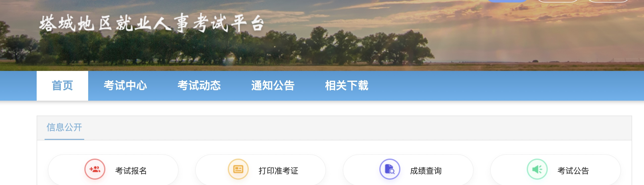Click the 考试公告 text label

(x=573, y=171)
